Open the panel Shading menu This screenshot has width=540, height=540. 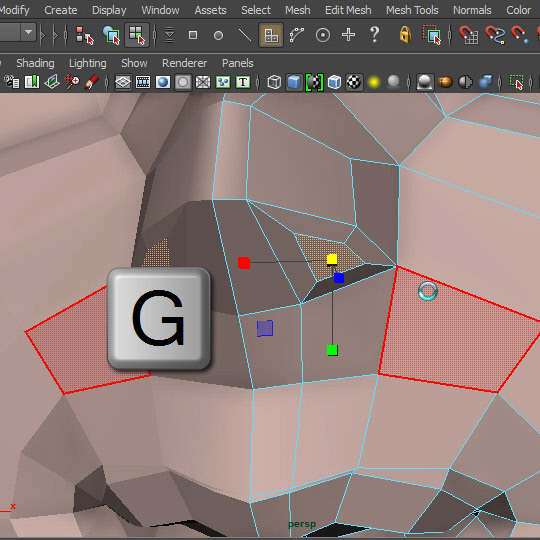tap(35, 63)
